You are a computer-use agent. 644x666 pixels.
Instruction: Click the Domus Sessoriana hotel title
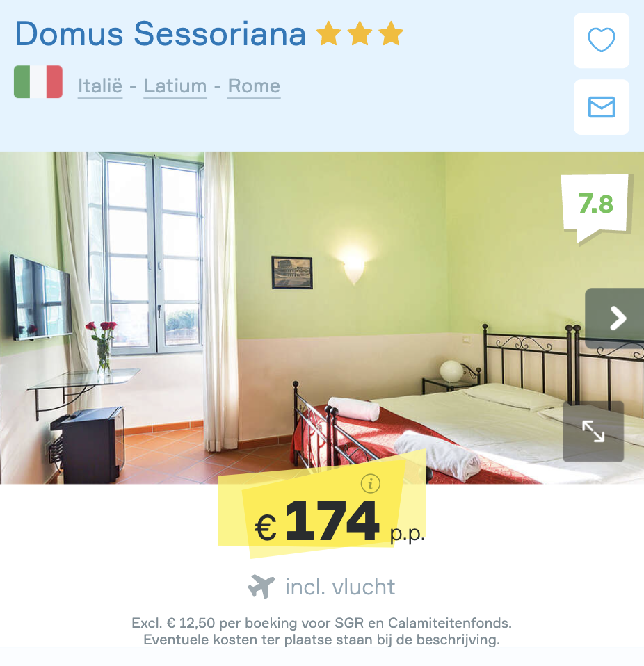pyautogui.click(x=160, y=33)
